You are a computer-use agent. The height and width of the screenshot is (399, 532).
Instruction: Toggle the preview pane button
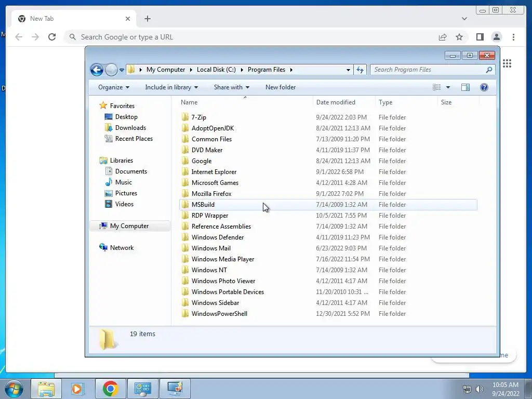coord(465,87)
